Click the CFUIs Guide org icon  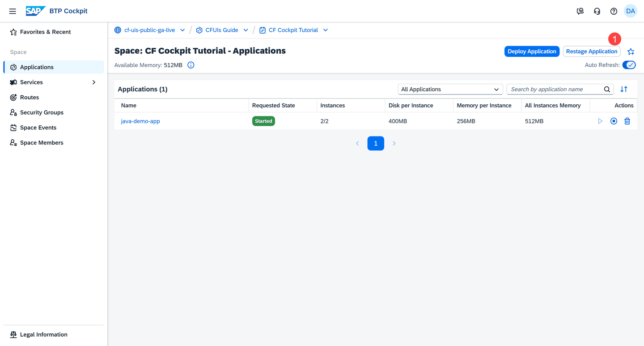tap(199, 30)
